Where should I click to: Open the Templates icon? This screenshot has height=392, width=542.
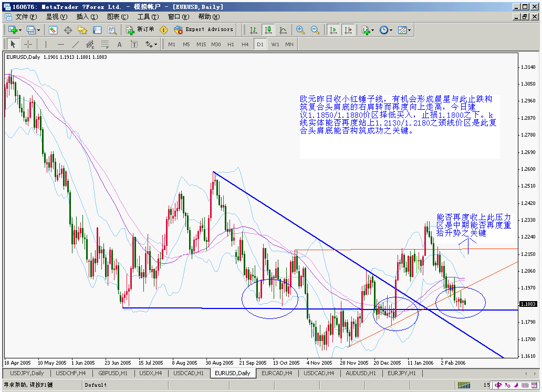402,30
